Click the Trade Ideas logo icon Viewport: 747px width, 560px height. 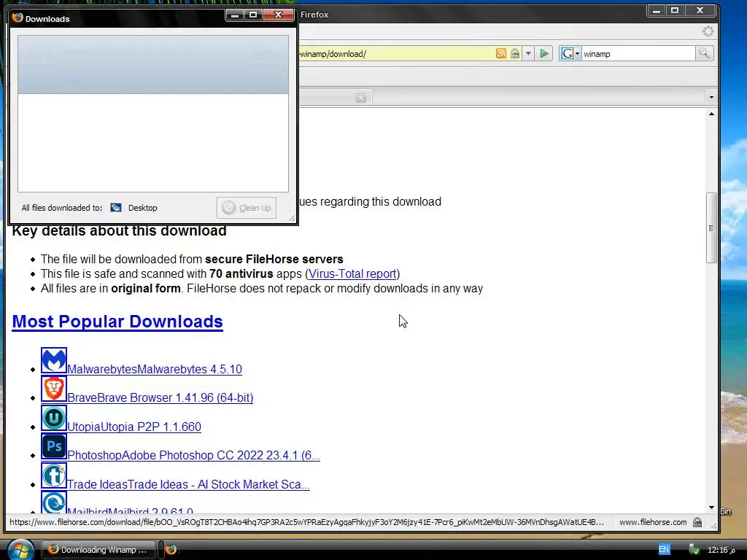click(x=54, y=475)
